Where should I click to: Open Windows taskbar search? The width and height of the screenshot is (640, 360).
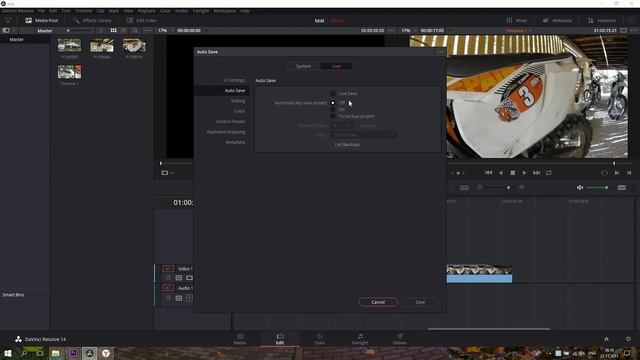24,353
